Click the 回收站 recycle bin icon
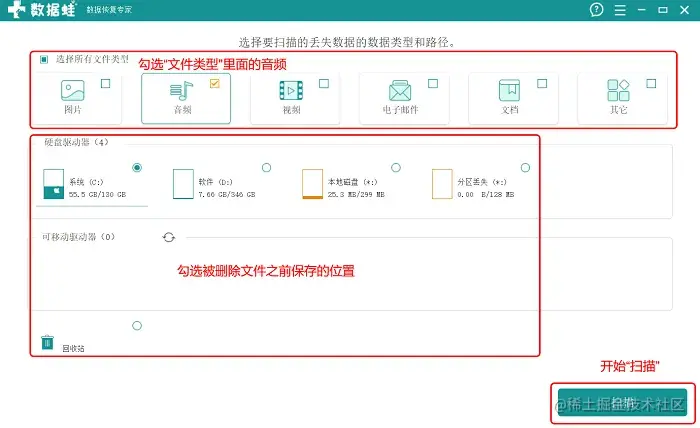Image resolution: width=700 pixels, height=428 pixels. click(47, 342)
